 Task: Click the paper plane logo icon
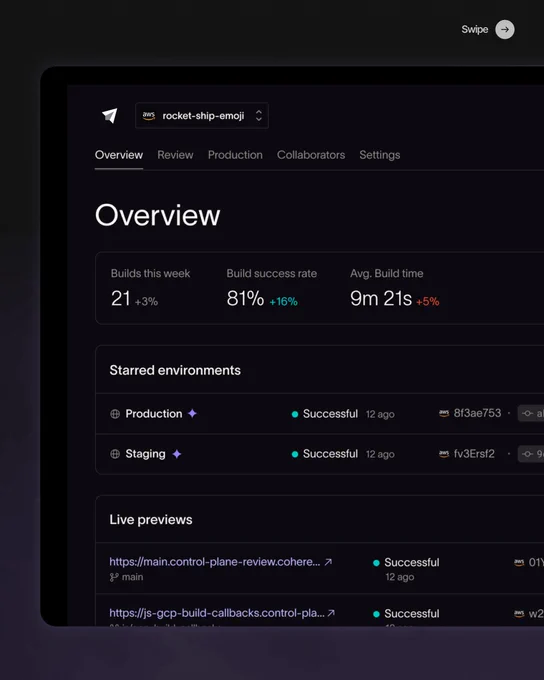click(x=110, y=115)
